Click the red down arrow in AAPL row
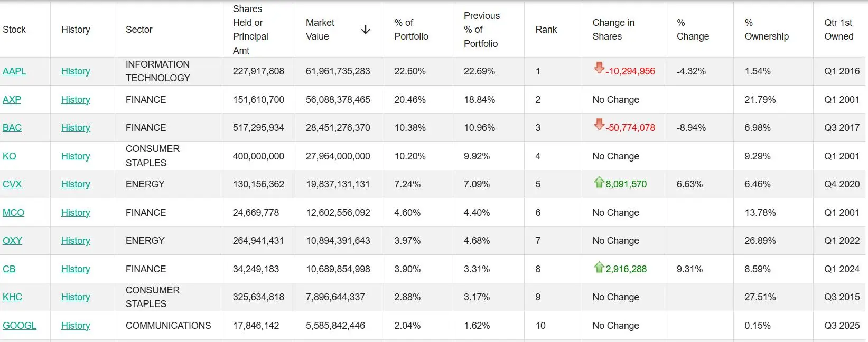This screenshot has height=342, width=868. tap(599, 68)
